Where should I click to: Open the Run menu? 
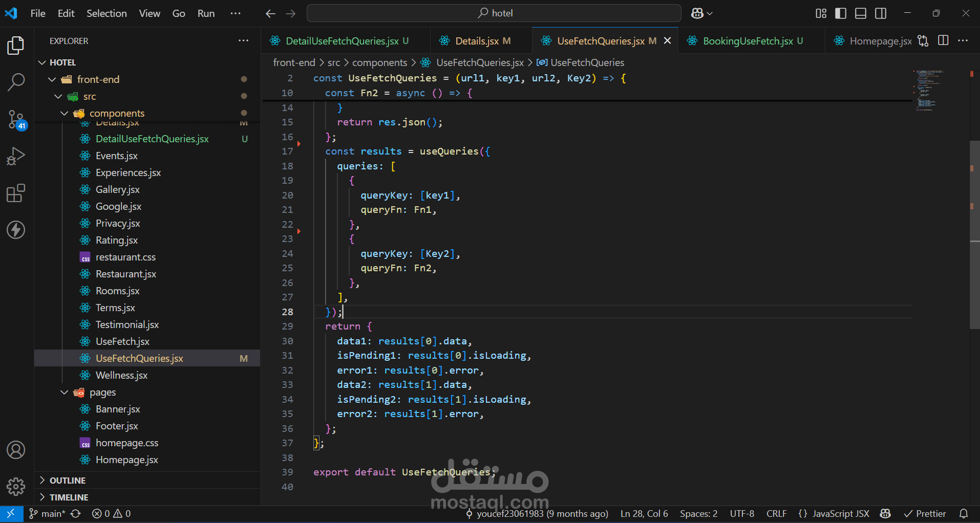(x=206, y=13)
